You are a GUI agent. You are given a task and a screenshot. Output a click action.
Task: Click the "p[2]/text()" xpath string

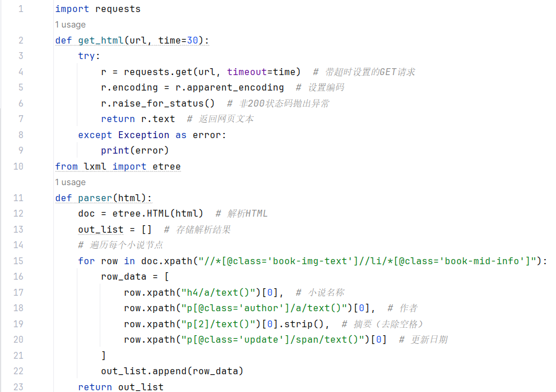pos(218,324)
